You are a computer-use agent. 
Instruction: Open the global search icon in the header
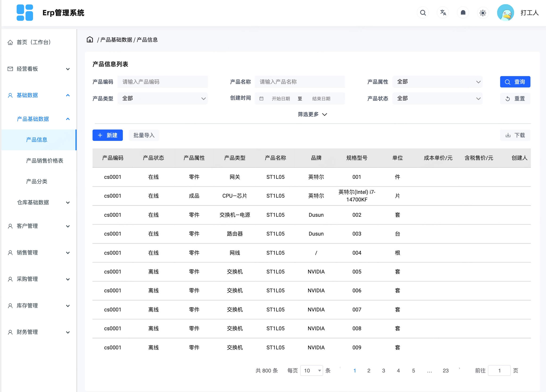(x=423, y=13)
